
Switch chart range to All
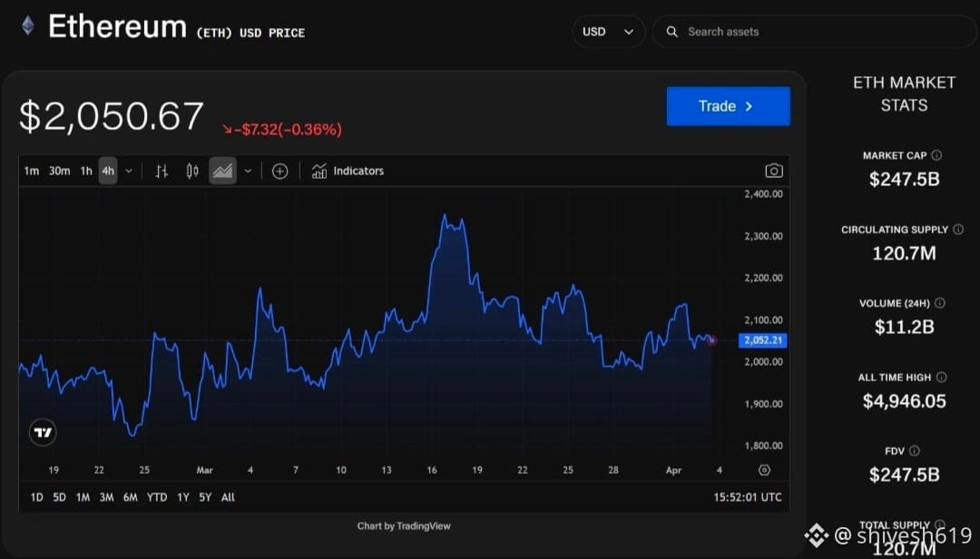click(228, 497)
